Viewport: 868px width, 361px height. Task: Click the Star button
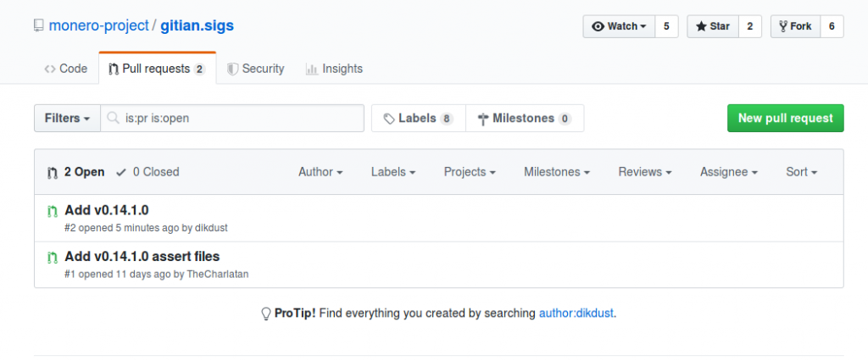[713, 26]
